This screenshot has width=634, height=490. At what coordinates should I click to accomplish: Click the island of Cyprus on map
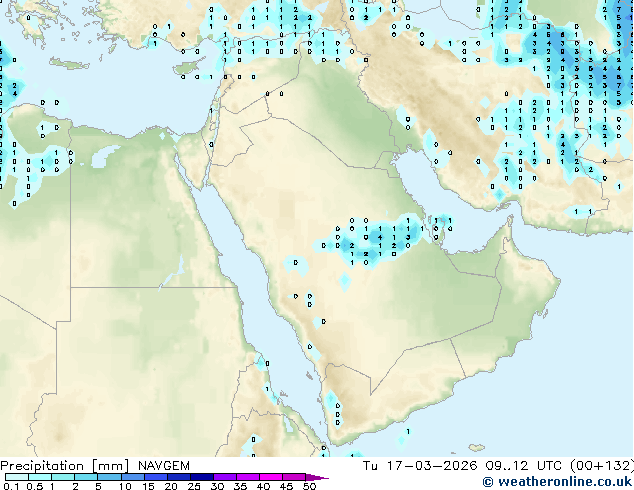(188, 68)
